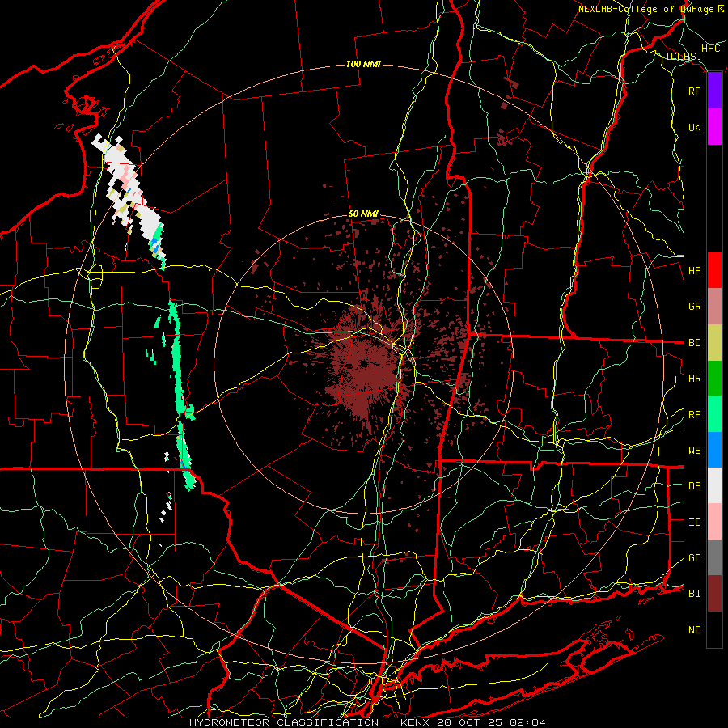The width and height of the screenshot is (728, 728).
Task: Click the bright green RA legend swatch
Action: 714,414
